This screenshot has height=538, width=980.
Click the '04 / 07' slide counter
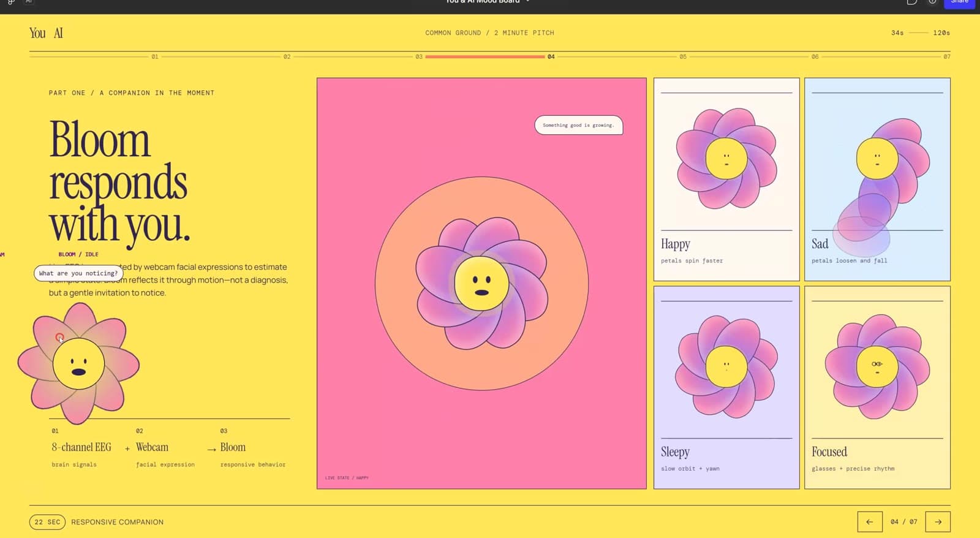click(x=904, y=522)
